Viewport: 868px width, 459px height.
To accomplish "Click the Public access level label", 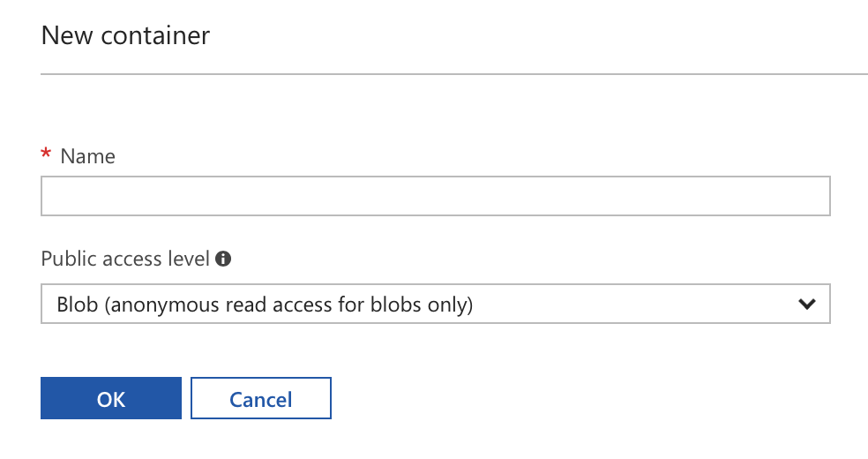I will point(125,259).
